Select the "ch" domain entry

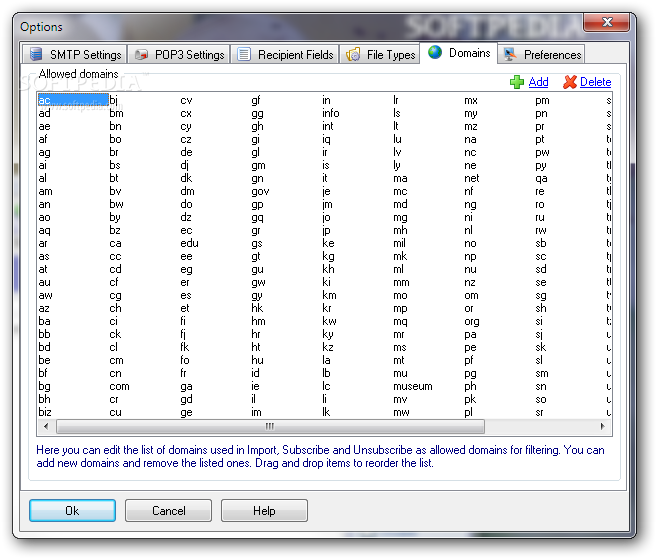115,308
